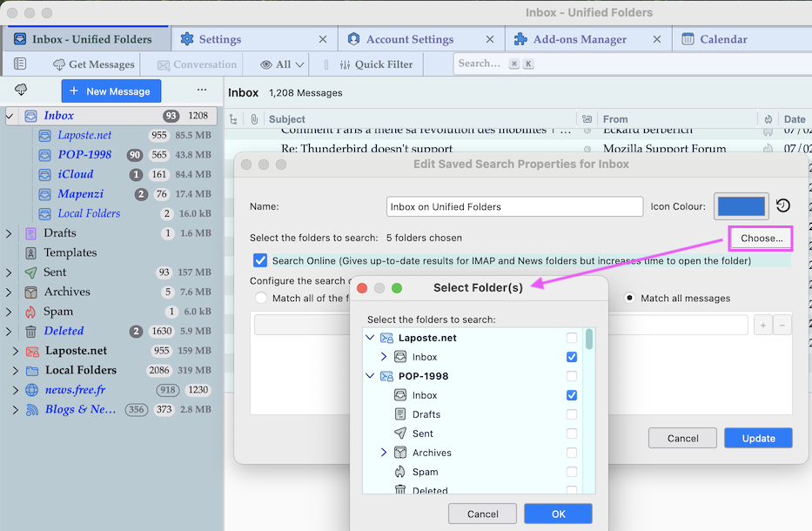Open the Add-ons Manager tab
Image resolution: width=812 pixels, height=531 pixels.
click(x=579, y=39)
